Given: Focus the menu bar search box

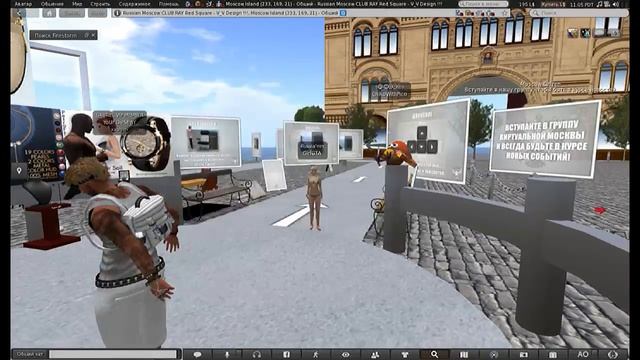Looking at the screenshot, I should point(483,4).
